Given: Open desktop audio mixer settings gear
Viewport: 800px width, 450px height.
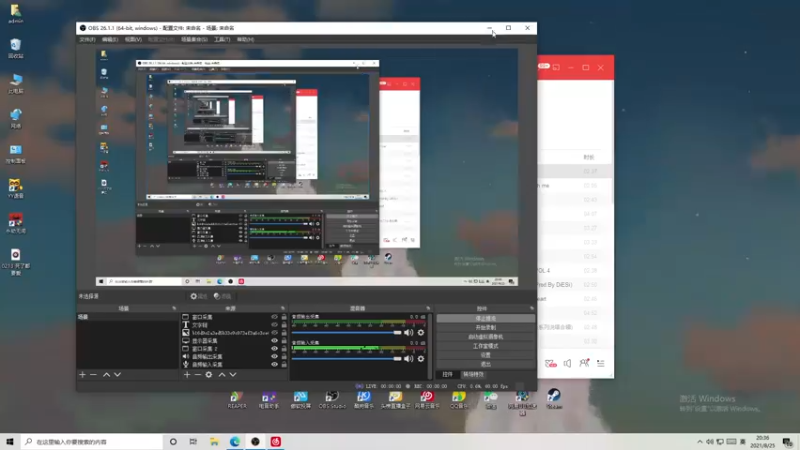Looking at the screenshot, I should pyautogui.click(x=421, y=333).
